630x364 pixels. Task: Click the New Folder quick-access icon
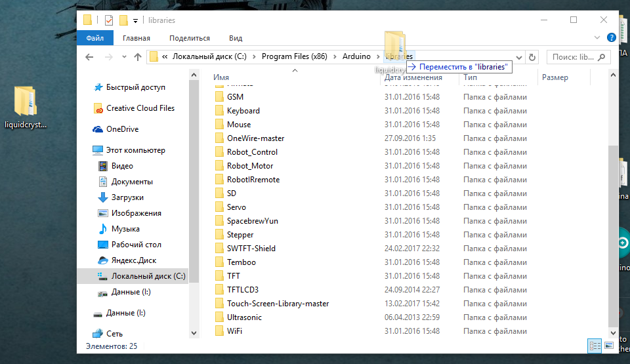click(x=124, y=20)
